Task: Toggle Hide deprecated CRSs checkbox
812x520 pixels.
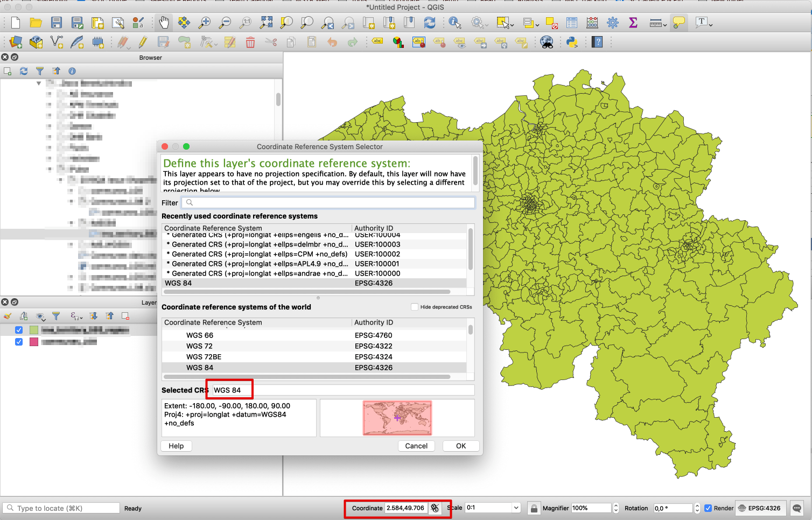Action: click(x=415, y=307)
